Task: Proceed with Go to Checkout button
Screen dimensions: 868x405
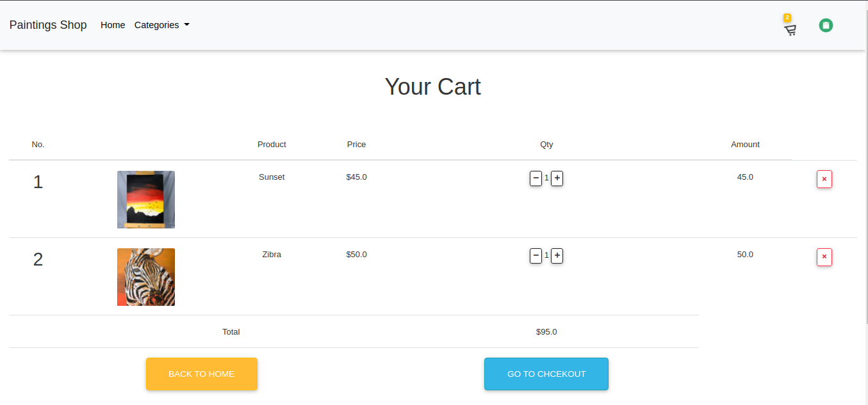Action: pyautogui.click(x=546, y=374)
